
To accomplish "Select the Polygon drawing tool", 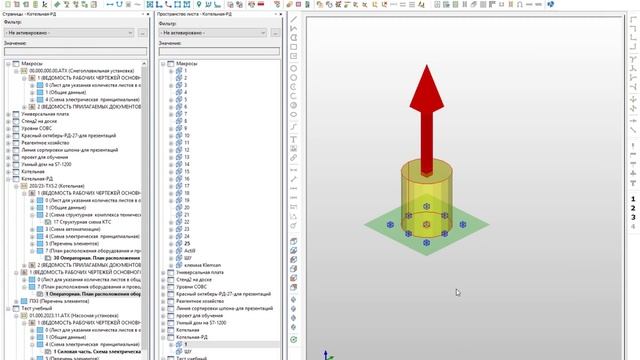I will (293, 38).
